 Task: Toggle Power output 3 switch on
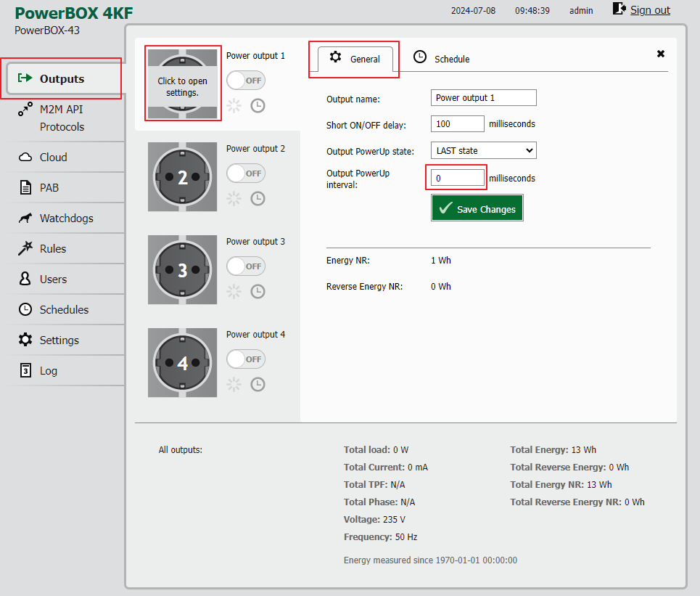pyautogui.click(x=246, y=266)
